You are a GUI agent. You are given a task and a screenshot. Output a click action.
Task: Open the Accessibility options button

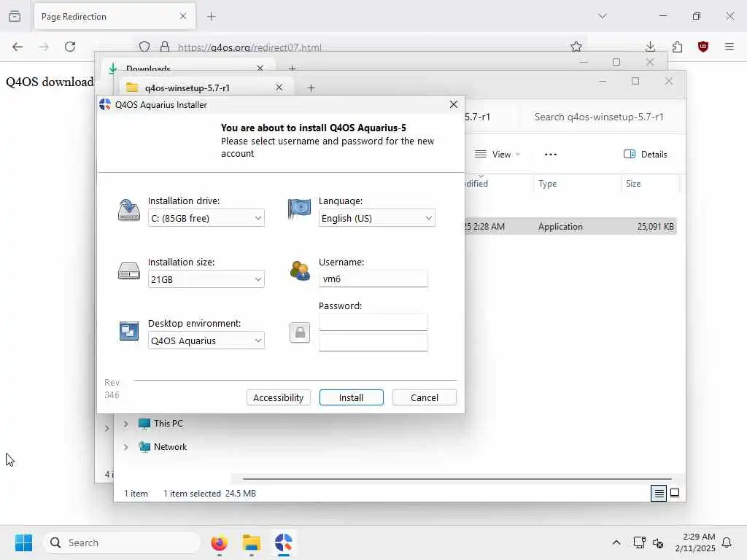click(278, 397)
